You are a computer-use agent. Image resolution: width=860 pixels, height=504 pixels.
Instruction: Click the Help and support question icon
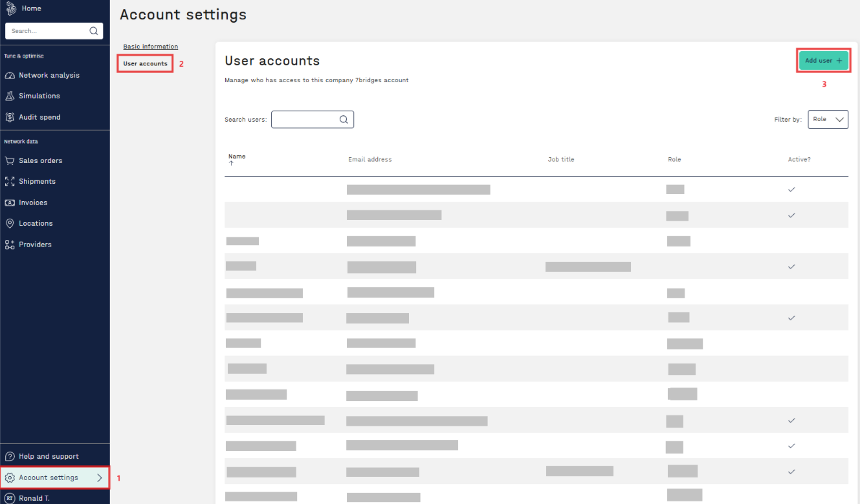click(x=10, y=456)
